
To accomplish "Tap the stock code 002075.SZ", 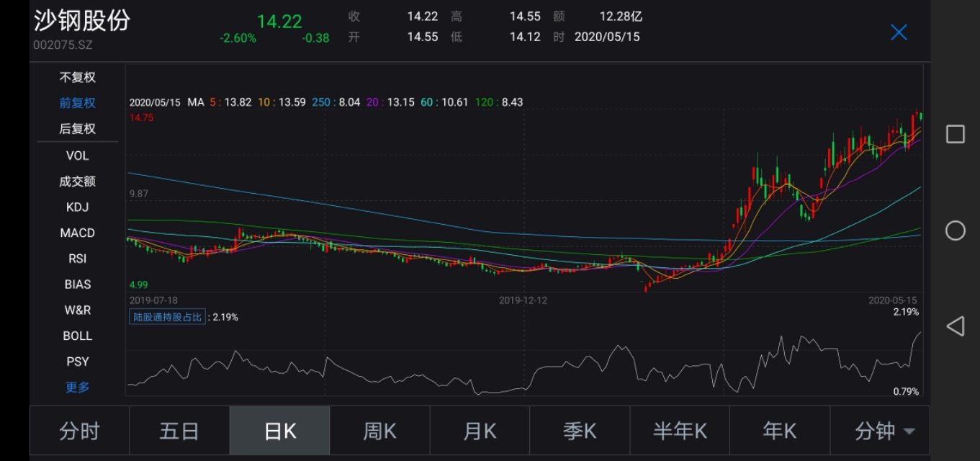I will pos(63,45).
